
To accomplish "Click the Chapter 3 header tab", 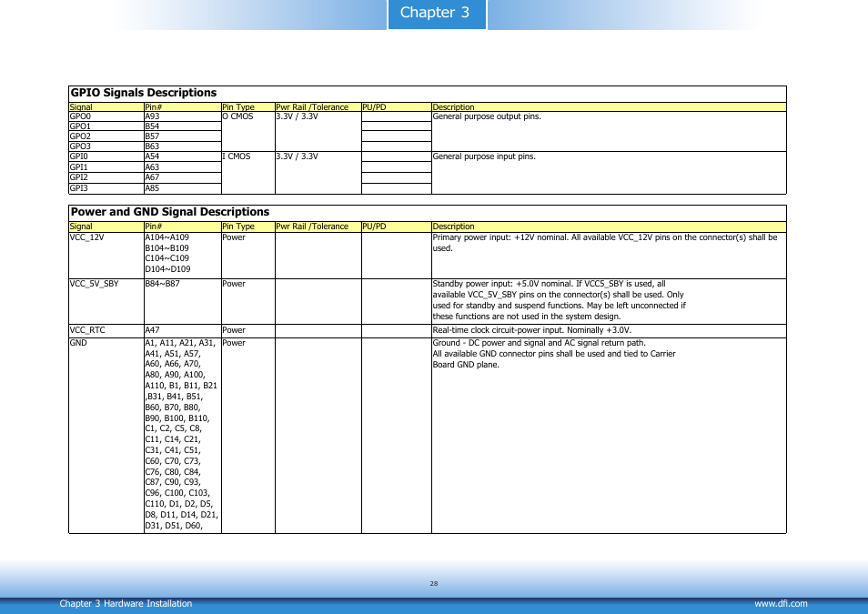I will (x=436, y=14).
